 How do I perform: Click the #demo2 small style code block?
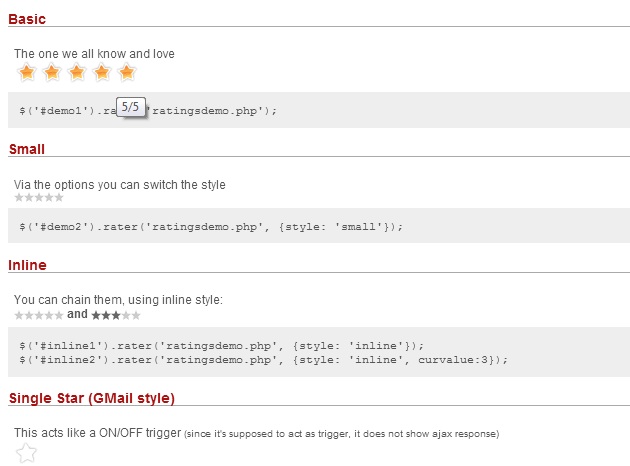point(320,227)
